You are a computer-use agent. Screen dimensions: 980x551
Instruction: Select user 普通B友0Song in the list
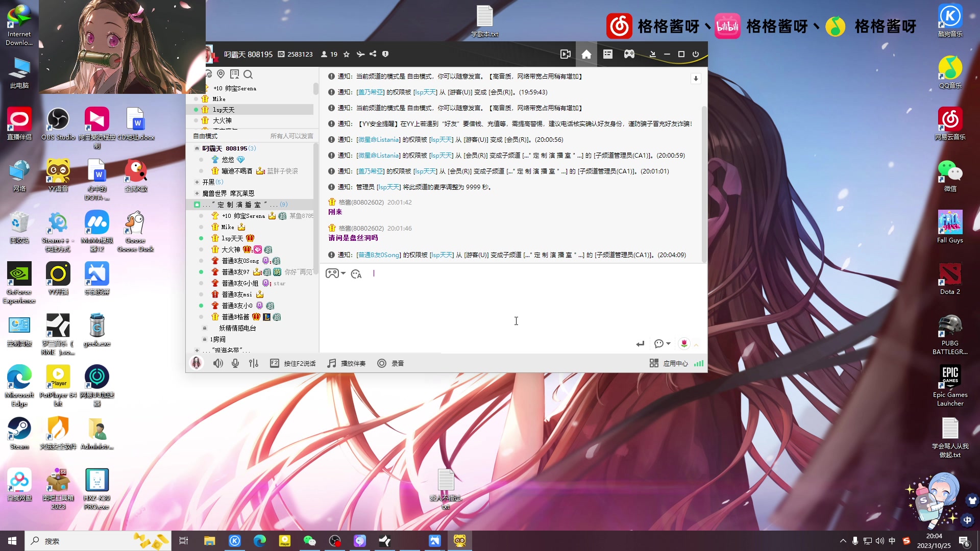(240, 261)
